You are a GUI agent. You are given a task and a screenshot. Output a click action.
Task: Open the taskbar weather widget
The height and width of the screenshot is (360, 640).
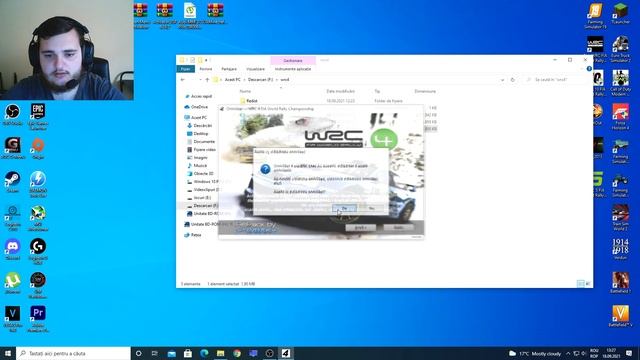(x=535, y=353)
